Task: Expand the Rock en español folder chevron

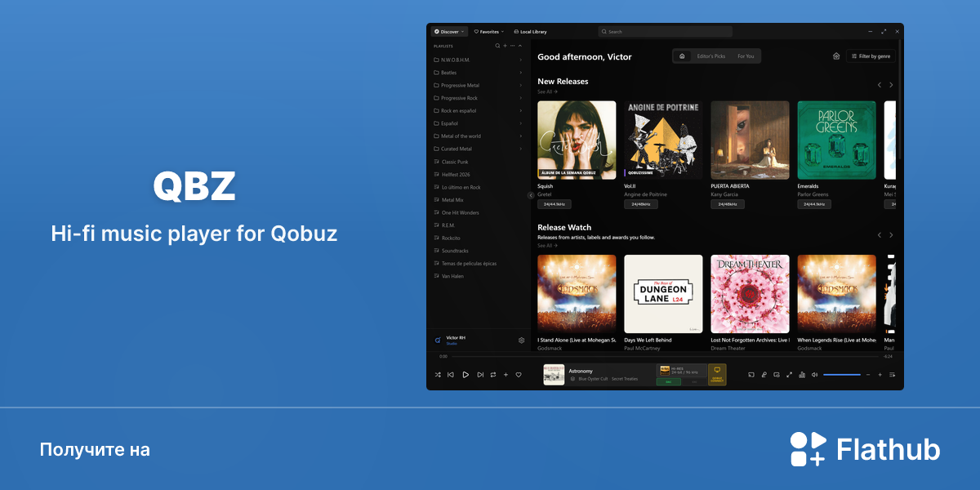Action: (521, 110)
